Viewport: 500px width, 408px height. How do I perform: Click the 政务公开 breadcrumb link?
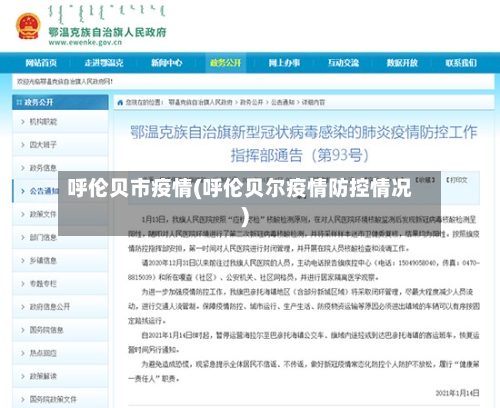252,103
